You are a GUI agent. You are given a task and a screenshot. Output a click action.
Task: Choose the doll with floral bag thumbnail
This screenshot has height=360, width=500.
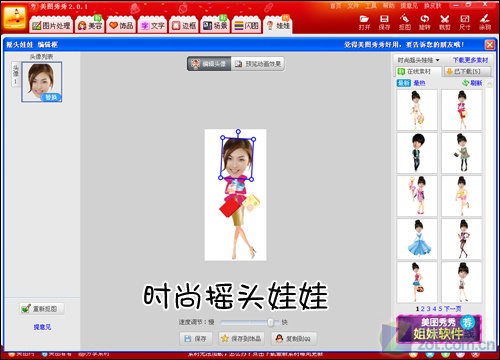click(x=417, y=110)
